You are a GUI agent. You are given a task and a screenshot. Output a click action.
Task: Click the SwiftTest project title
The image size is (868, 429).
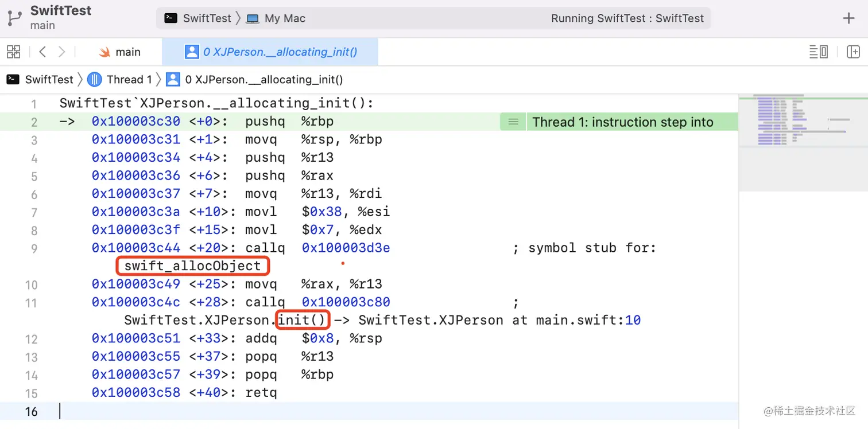pyautogui.click(x=61, y=10)
